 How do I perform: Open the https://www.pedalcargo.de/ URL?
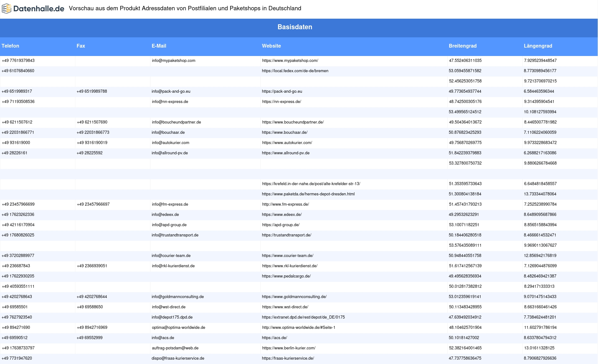(286, 276)
